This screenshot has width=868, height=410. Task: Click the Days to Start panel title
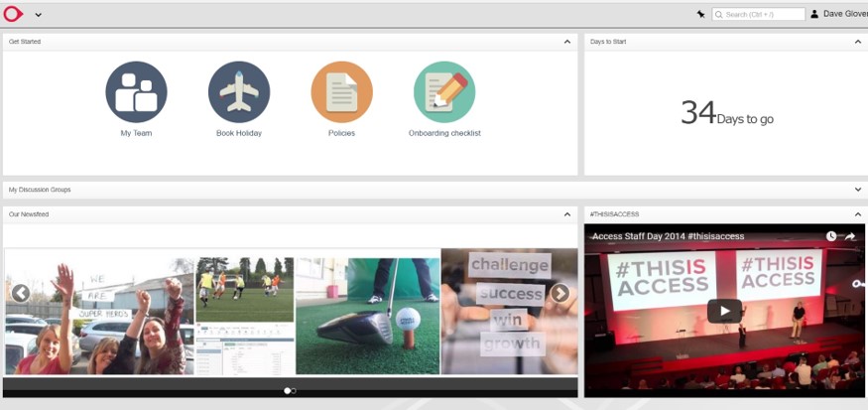[x=608, y=42]
